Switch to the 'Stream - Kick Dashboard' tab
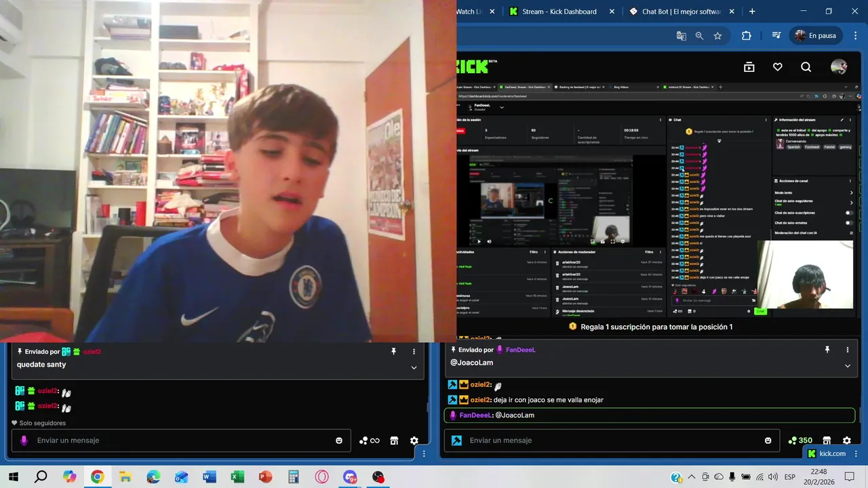The height and width of the screenshot is (488, 868). pos(560,12)
